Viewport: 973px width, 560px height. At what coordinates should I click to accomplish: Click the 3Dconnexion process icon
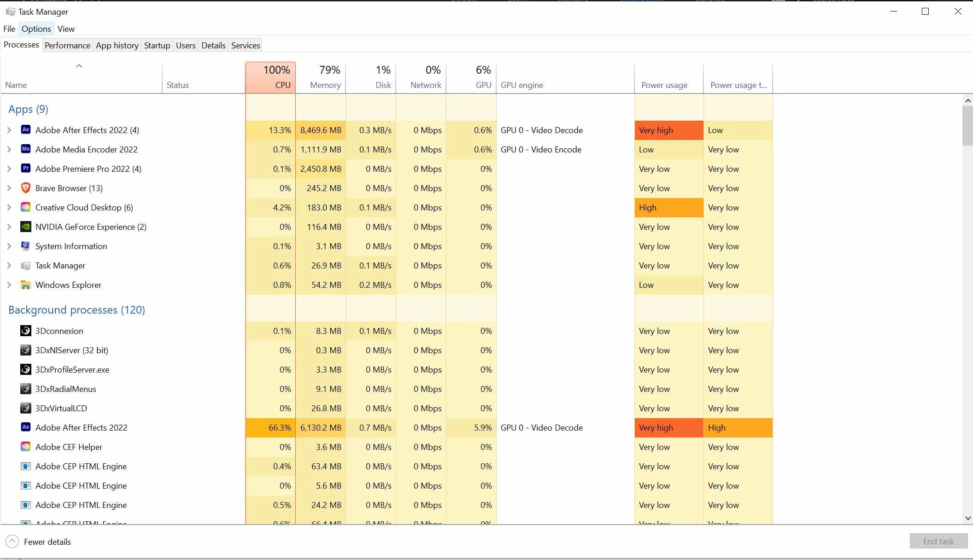point(26,331)
